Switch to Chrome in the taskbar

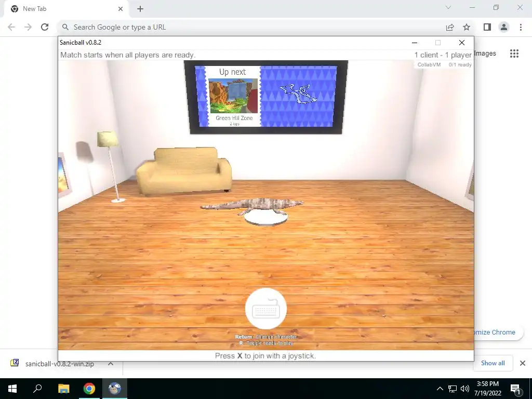89,389
